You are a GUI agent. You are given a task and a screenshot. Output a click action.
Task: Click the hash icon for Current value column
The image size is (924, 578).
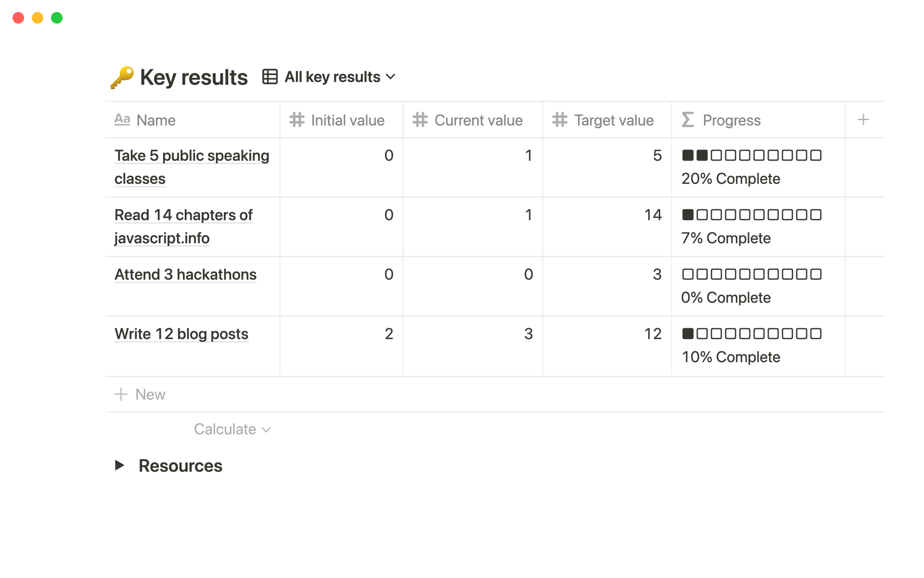[420, 119]
